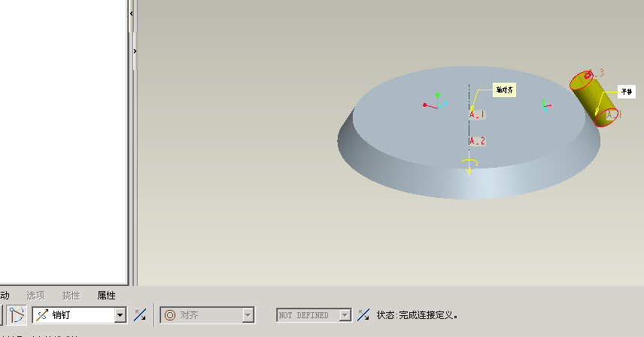Switch to the 属性 tab
The image size is (644, 337).
(106, 295)
